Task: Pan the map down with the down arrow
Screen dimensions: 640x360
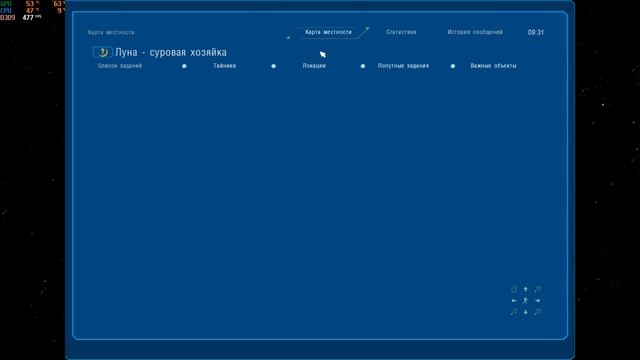Action: [x=526, y=312]
